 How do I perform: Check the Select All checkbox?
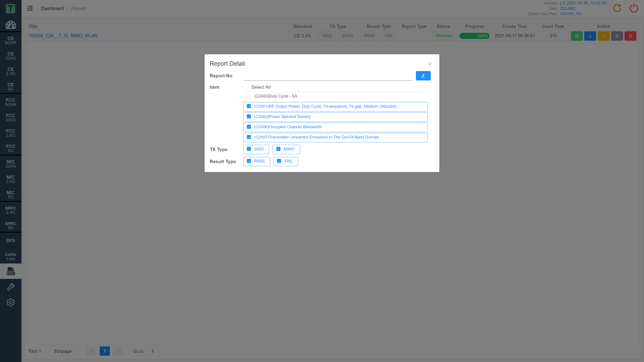click(246, 87)
